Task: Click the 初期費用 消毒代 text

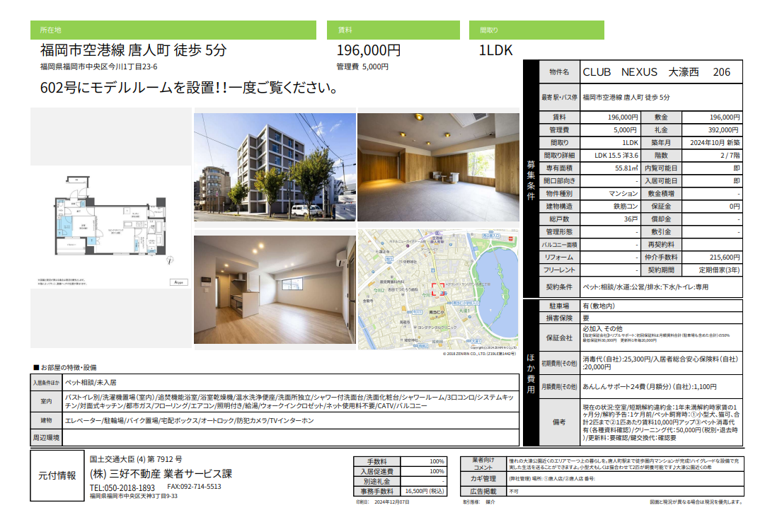Action: (x=660, y=363)
